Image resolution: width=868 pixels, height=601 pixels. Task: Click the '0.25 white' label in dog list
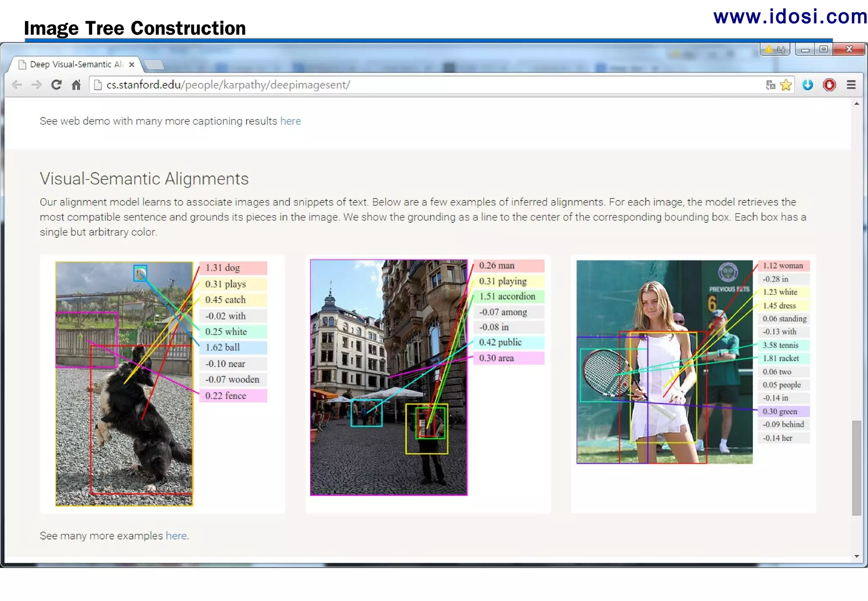click(x=233, y=331)
